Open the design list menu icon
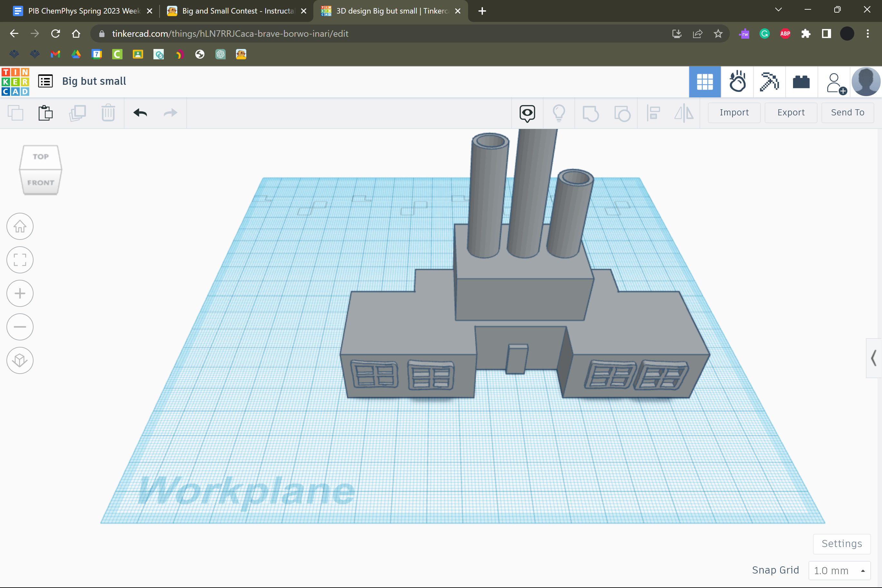The height and width of the screenshot is (588, 882). [45, 81]
